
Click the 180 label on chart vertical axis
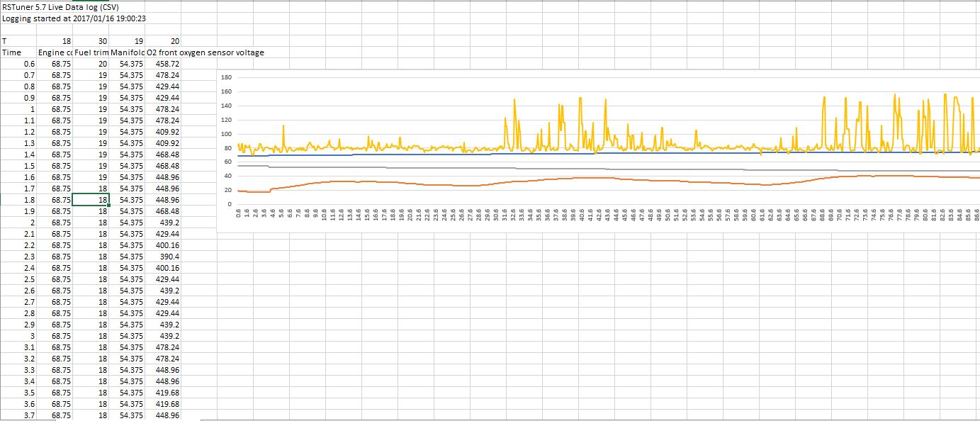pyautogui.click(x=226, y=77)
